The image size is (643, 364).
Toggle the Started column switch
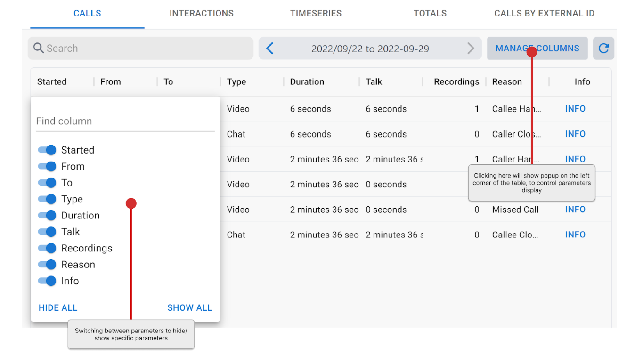point(47,150)
